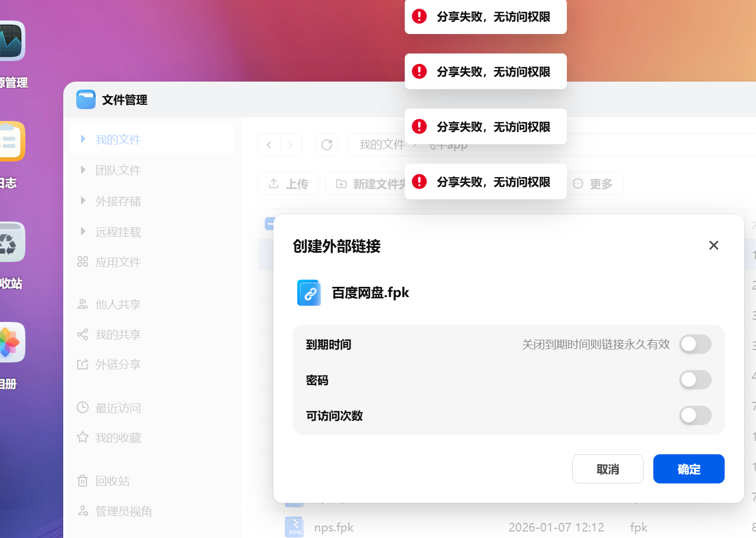Select the upload icon to add files

click(x=273, y=184)
